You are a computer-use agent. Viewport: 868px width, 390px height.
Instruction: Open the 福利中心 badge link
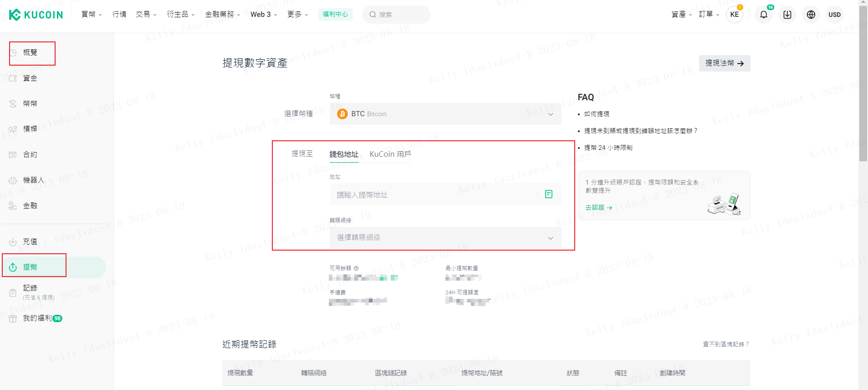coord(335,15)
